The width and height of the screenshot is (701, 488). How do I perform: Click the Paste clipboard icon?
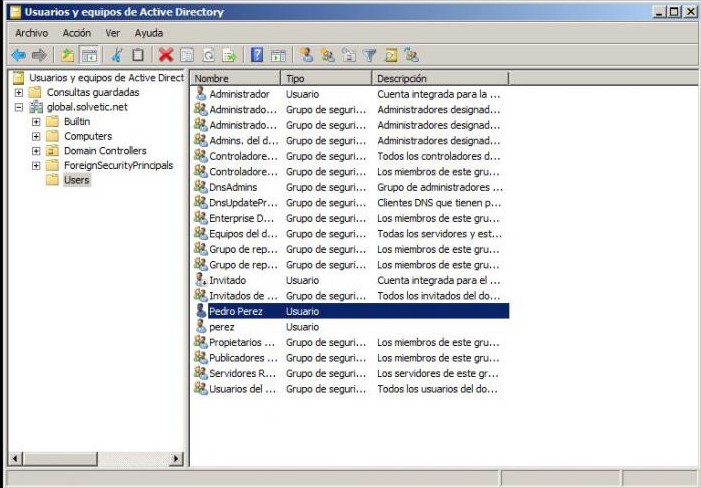(138, 55)
